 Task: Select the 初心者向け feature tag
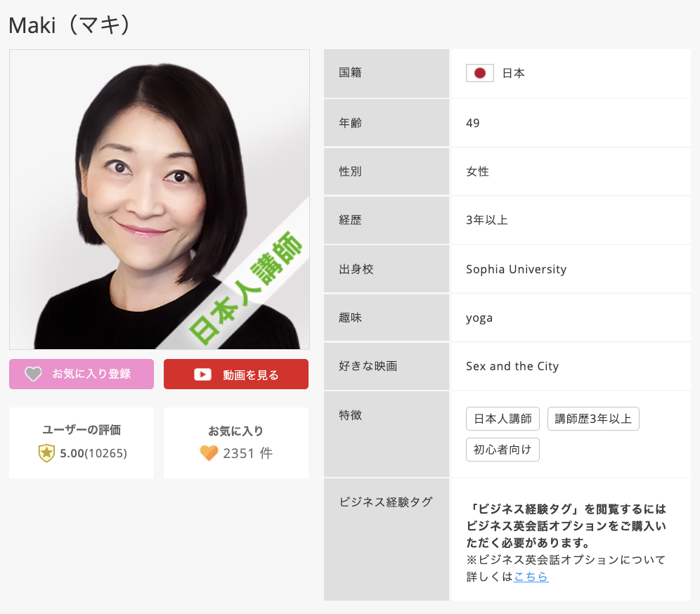503,450
